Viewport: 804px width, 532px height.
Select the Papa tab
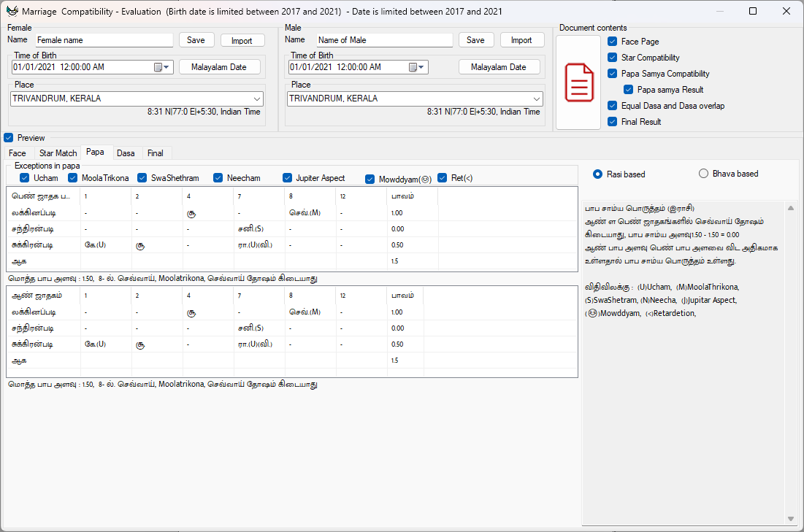(x=95, y=153)
